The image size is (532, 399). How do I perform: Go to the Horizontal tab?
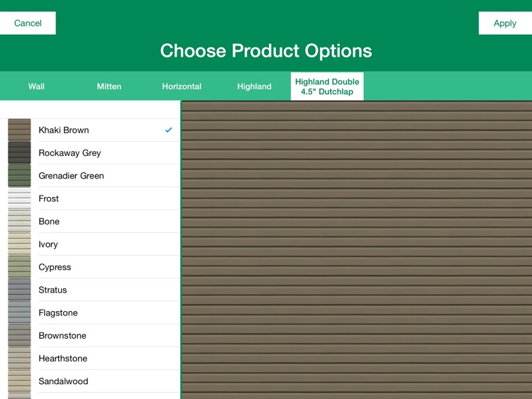coord(182,86)
